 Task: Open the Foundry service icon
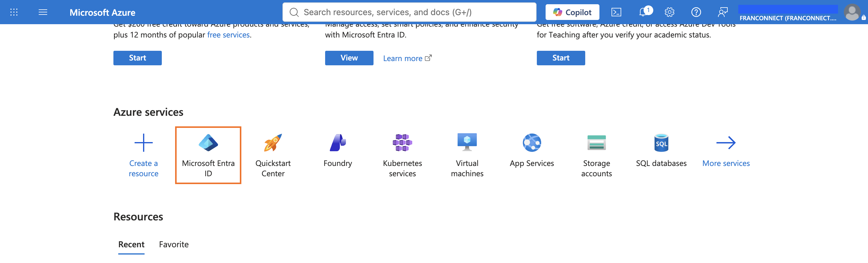[x=338, y=143]
